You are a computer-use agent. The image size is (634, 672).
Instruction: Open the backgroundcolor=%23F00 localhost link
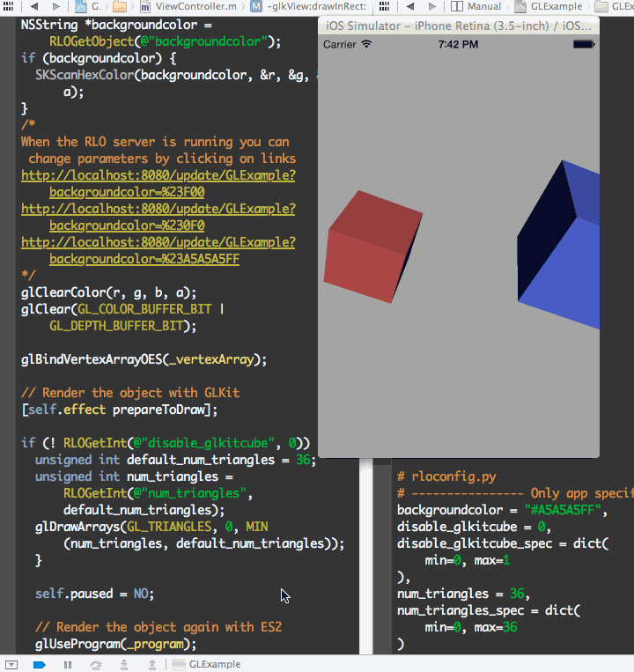158,183
